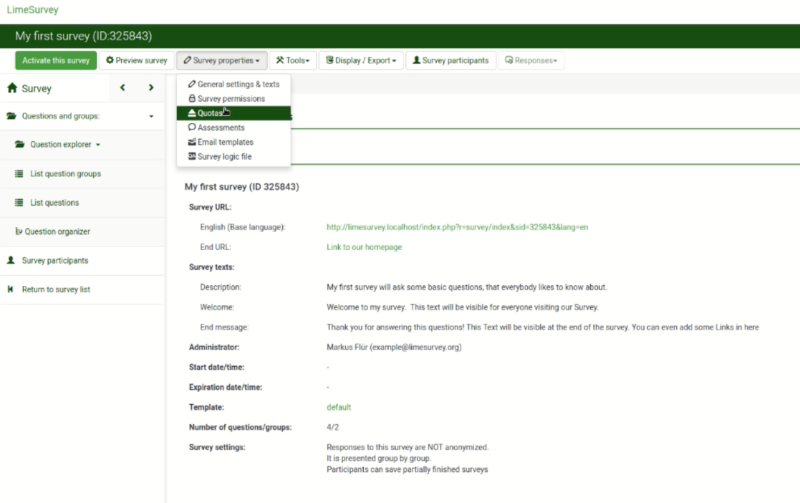Open the Tools dropdown
The width and height of the screenshot is (800, 503).
point(293,60)
